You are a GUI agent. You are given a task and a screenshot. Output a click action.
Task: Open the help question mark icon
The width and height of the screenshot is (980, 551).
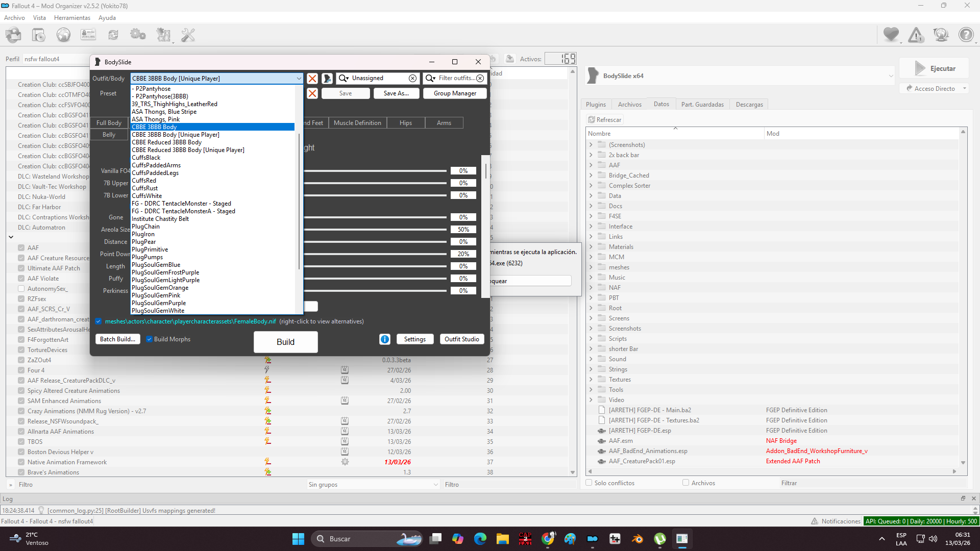click(x=966, y=35)
